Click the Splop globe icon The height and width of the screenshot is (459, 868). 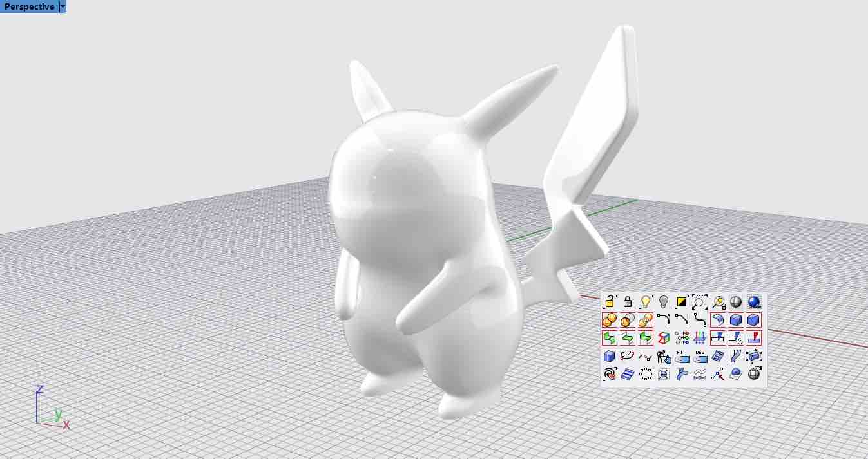[753, 373]
